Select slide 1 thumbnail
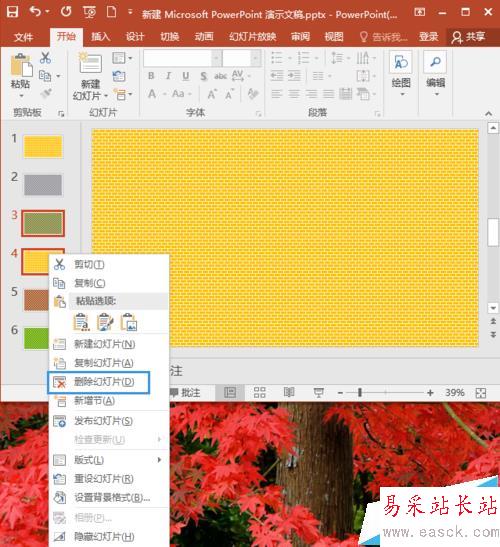This screenshot has width=500, height=547. click(x=43, y=147)
